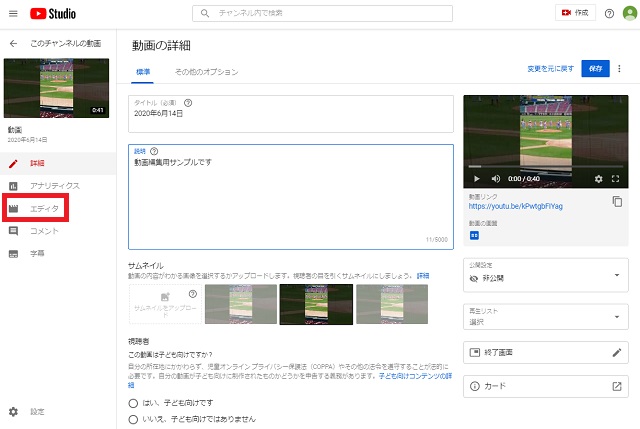Enter fullscreen in the video preview

(x=616, y=179)
